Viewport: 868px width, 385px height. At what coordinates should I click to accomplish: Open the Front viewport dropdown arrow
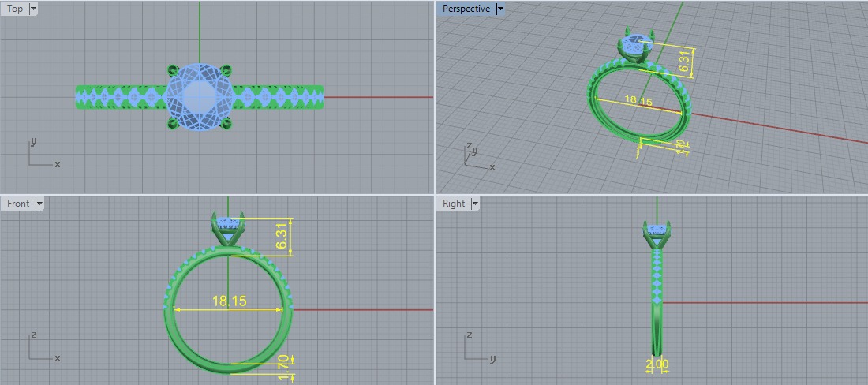[x=39, y=204]
